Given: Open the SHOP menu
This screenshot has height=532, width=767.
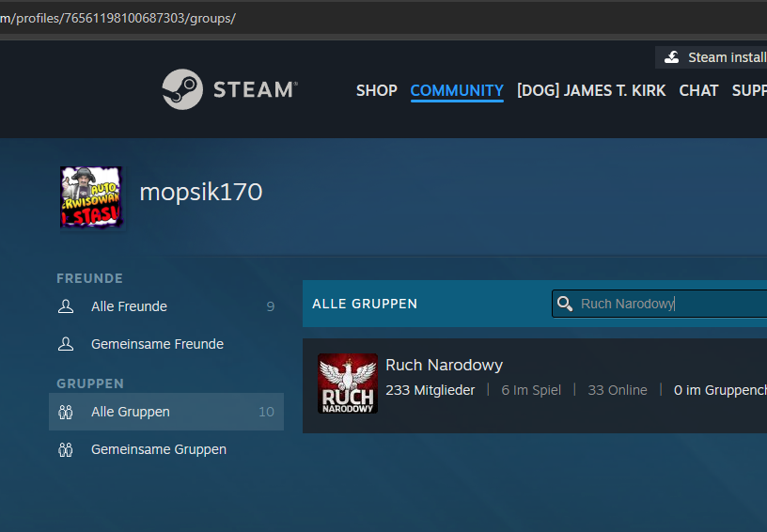Looking at the screenshot, I should click(376, 90).
